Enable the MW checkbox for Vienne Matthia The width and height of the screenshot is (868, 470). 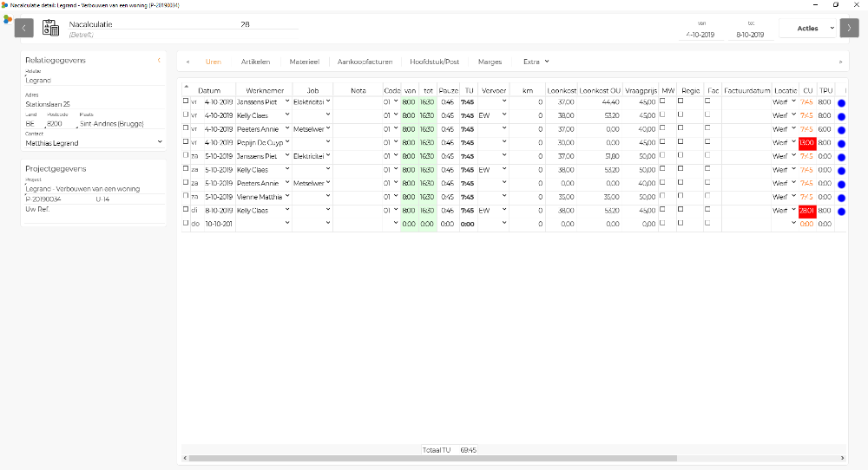pos(664,196)
